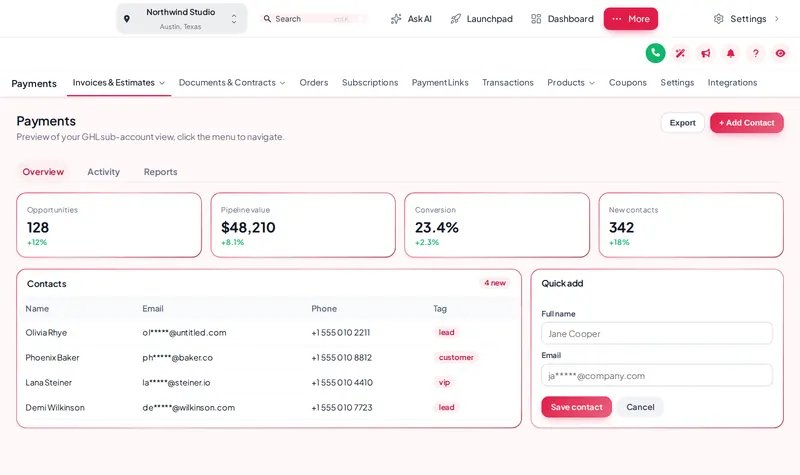Click the Settings gear icon in header
This screenshot has width=800, height=475.
coord(718,19)
